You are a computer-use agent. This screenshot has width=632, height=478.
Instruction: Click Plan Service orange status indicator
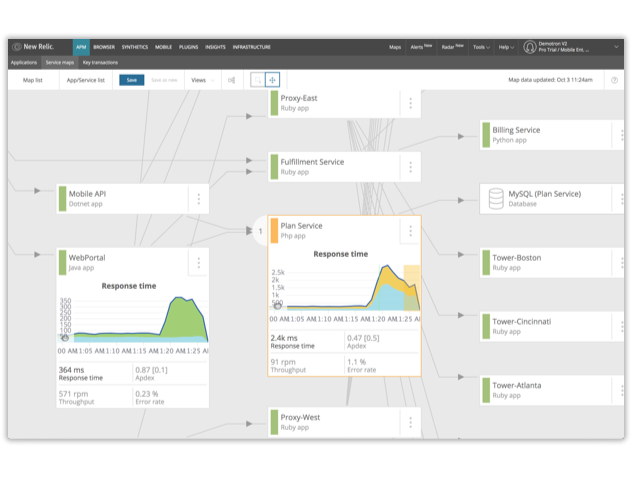click(x=274, y=231)
